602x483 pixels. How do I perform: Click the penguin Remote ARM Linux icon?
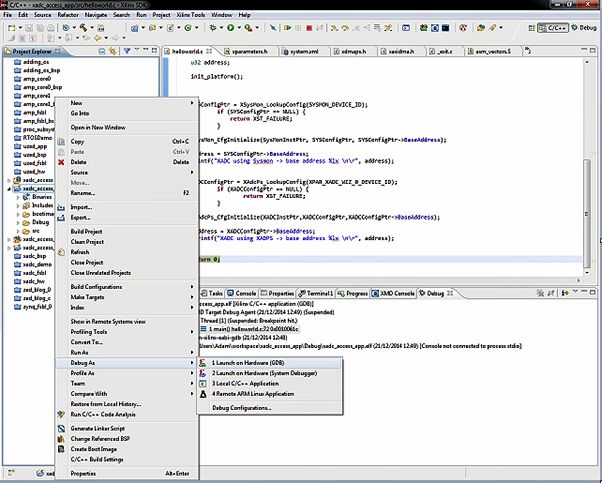pos(203,394)
